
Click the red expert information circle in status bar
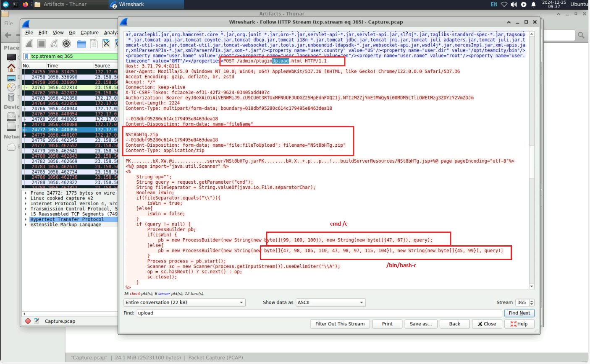28,321
